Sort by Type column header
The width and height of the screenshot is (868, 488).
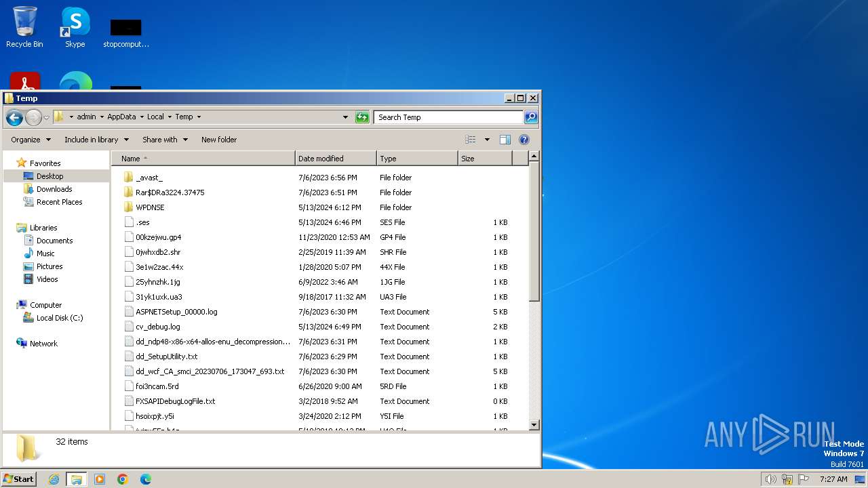(x=417, y=159)
